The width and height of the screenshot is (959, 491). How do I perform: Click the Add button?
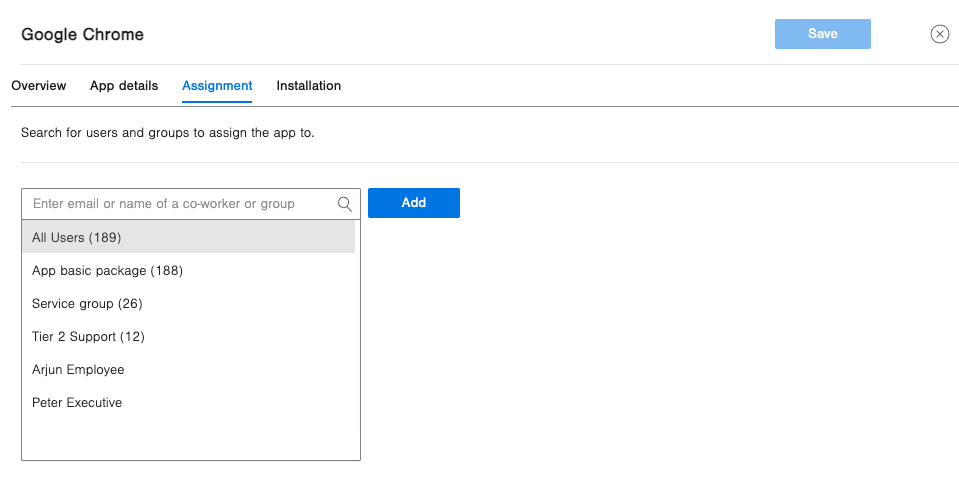[x=414, y=203]
